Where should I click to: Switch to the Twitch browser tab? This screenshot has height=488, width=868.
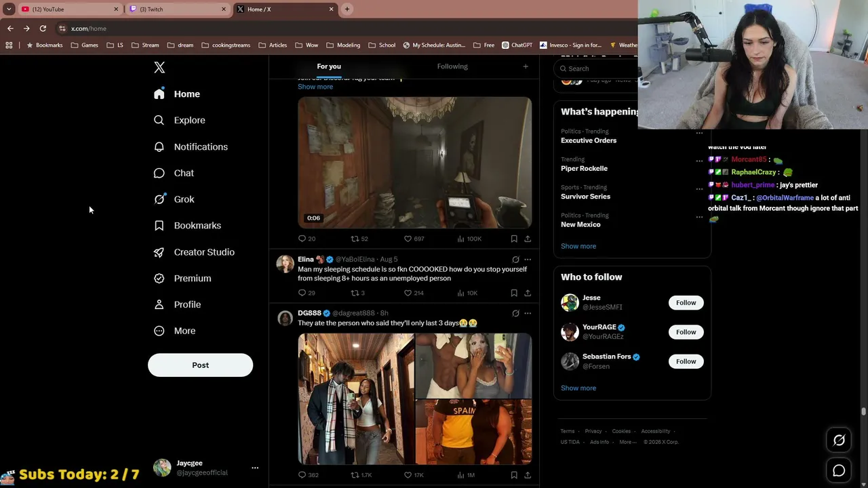(178, 9)
